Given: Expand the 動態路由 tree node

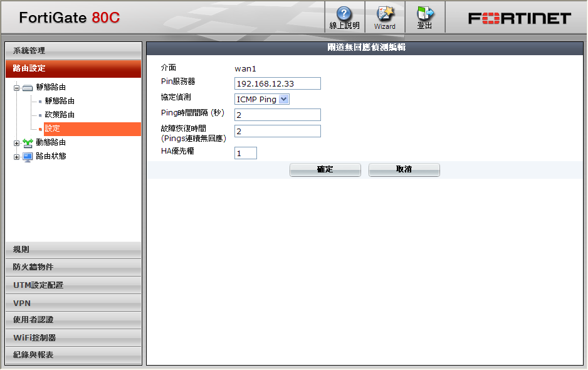Looking at the screenshot, I should pos(16,144).
